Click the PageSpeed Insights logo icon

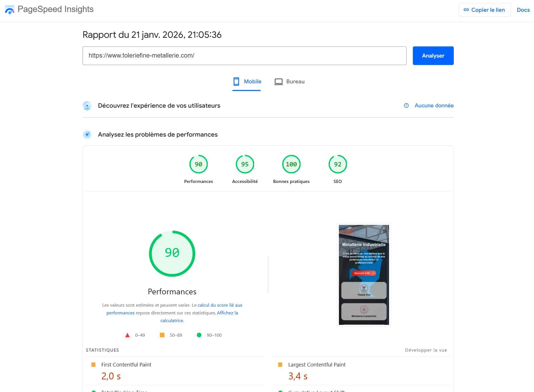tap(10, 10)
